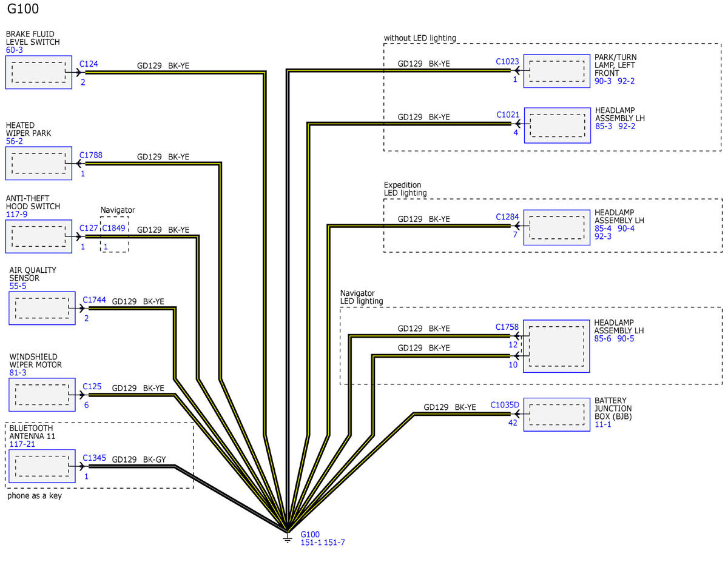728x562 pixels.
Task: Select connector C1788 label
Action: tap(91, 155)
